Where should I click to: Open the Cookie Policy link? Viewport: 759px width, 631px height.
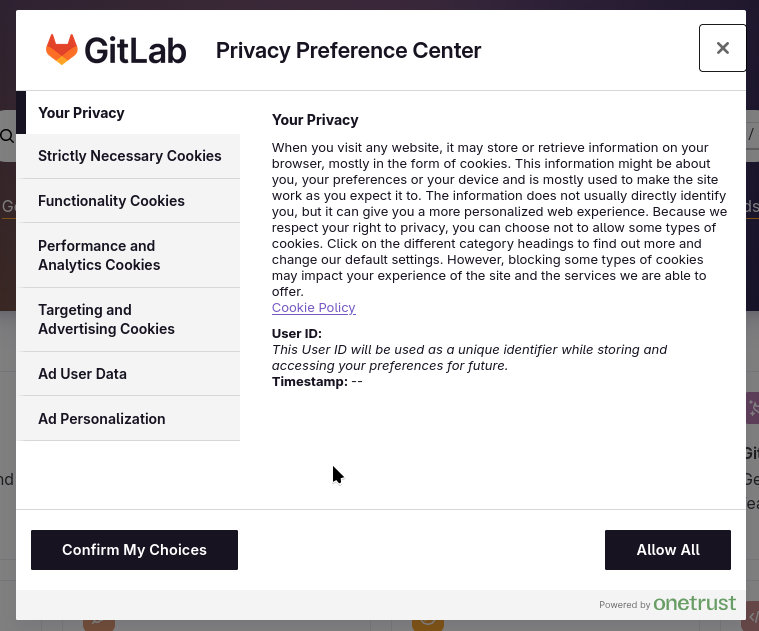313,308
